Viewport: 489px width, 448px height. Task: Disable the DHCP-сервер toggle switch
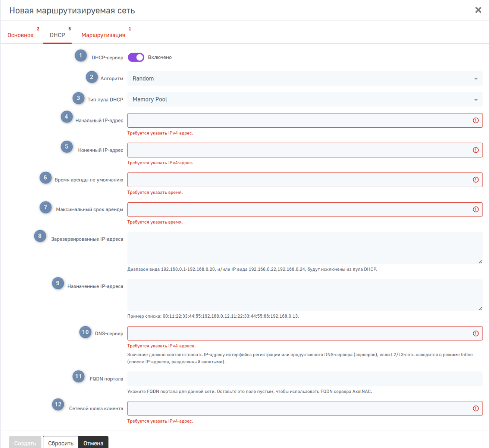point(136,57)
